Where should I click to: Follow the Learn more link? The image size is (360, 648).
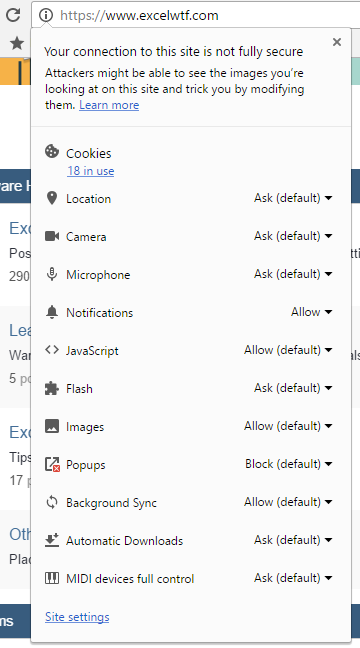(x=109, y=105)
